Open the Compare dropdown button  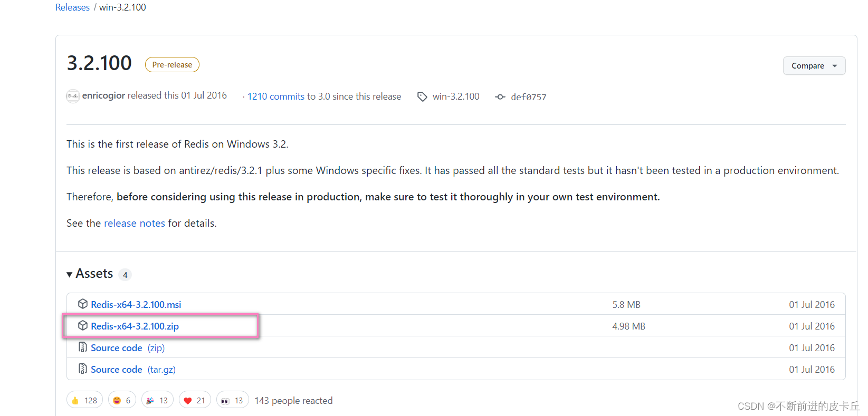click(x=814, y=66)
